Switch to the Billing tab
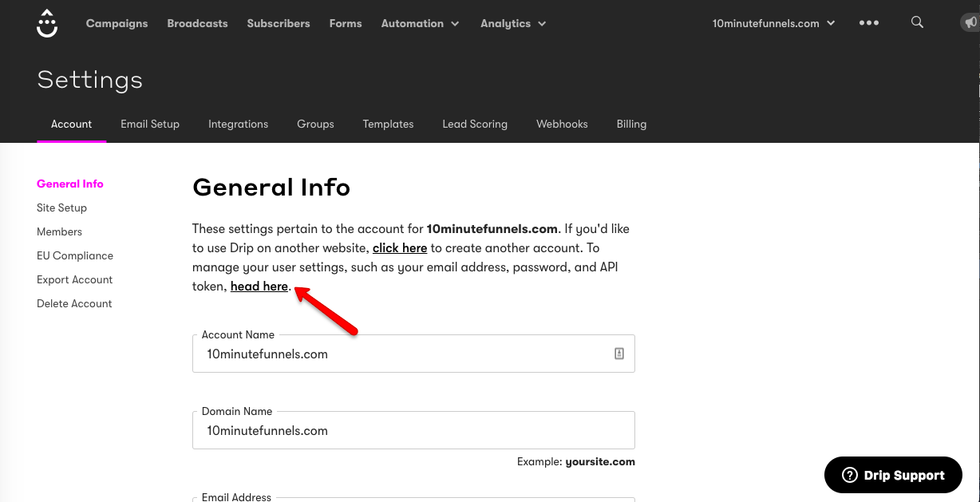The height and width of the screenshot is (502, 980). 631,124
